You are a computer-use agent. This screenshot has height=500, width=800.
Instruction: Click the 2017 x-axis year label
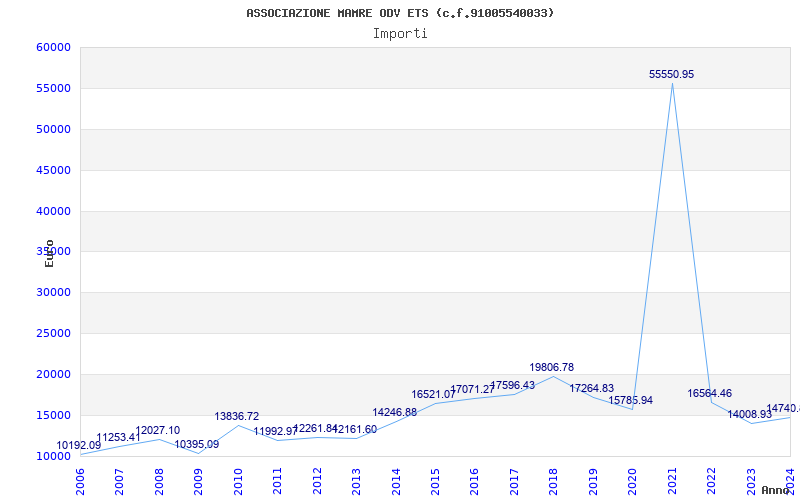coord(514,482)
